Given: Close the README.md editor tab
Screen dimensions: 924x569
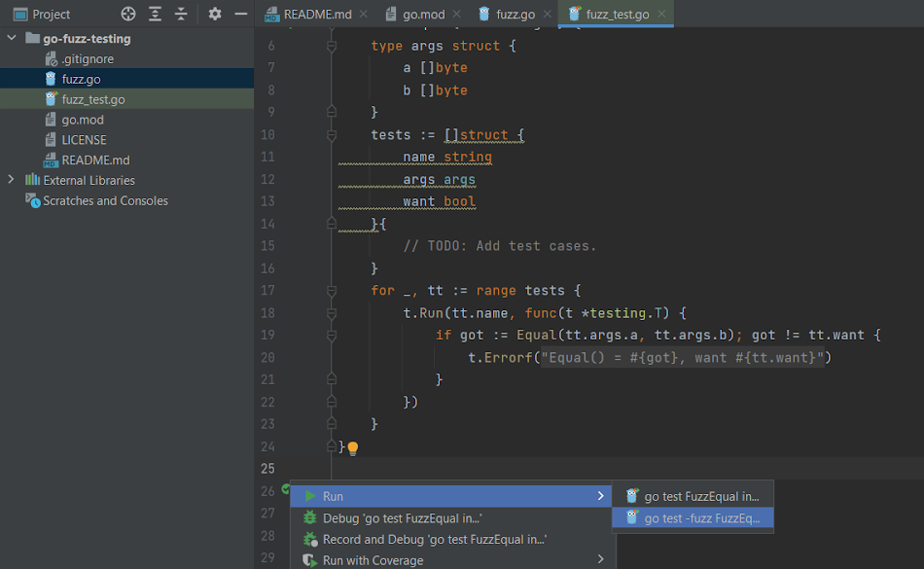Looking at the screenshot, I should tap(364, 14).
